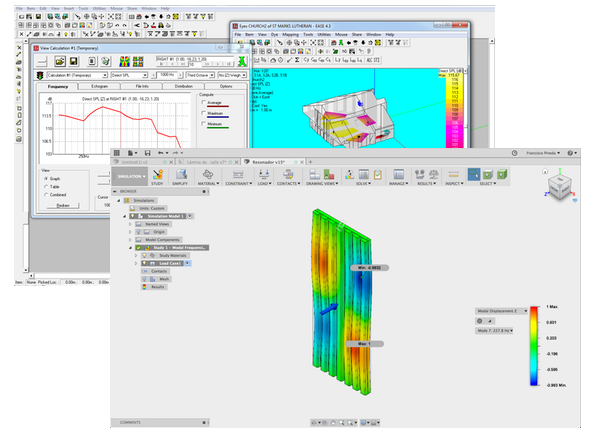Image resolution: width=594 pixels, height=434 pixels.
Task: Click the Load tool icon
Action: click(x=264, y=175)
